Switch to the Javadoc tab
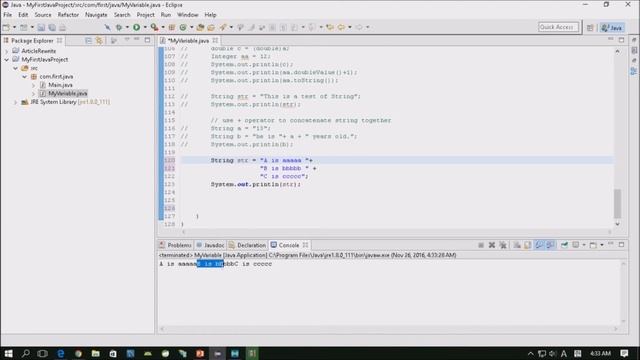The image size is (640, 360). pos(211,245)
